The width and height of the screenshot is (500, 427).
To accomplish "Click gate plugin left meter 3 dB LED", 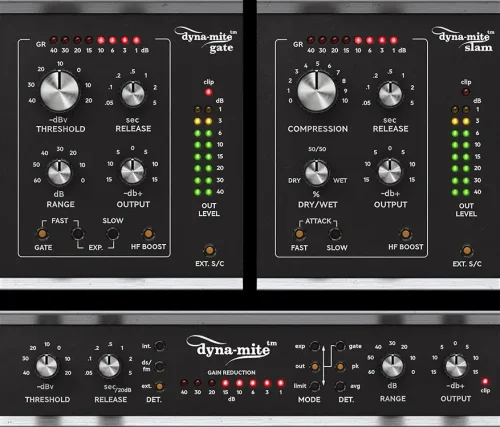I will click(x=198, y=121).
